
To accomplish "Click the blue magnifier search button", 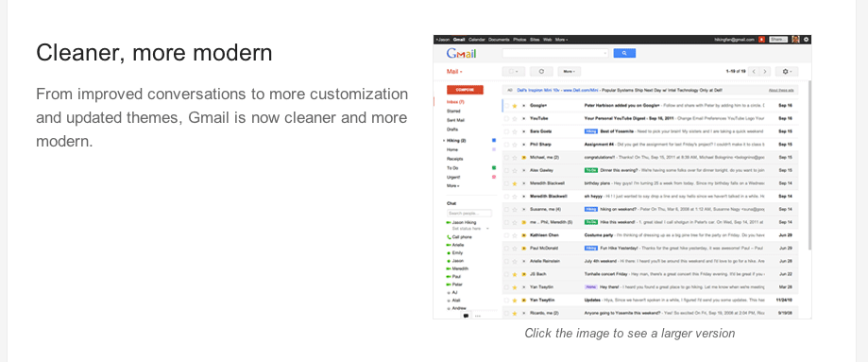I will [x=624, y=53].
